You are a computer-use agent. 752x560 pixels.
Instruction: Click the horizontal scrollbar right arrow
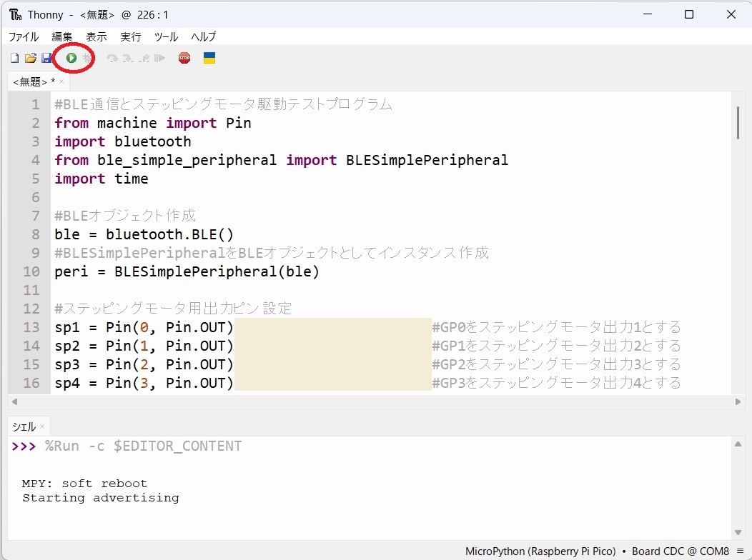(738, 401)
